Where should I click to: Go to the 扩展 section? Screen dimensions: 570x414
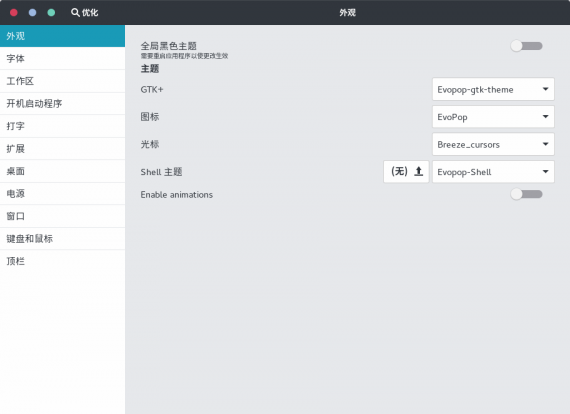click(x=63, y=149)
